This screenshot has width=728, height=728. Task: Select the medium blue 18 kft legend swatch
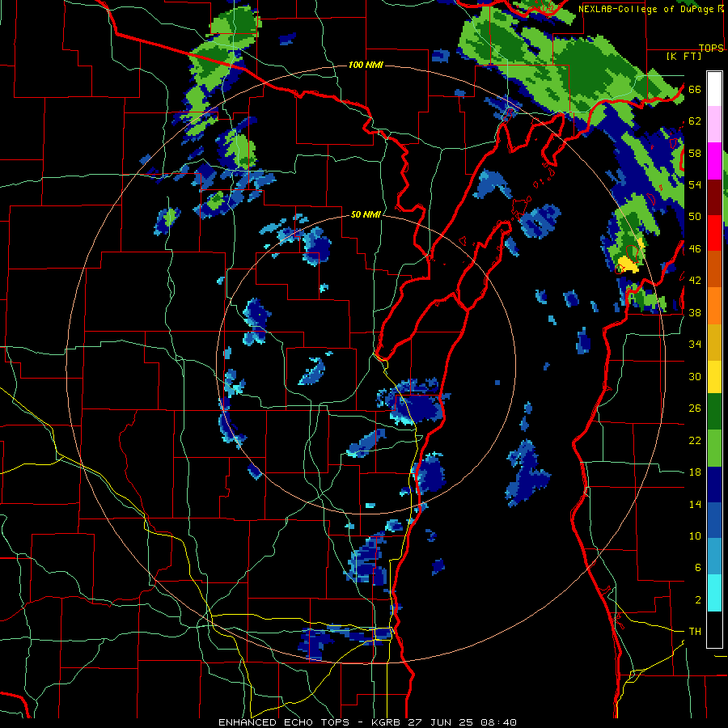(x=714, y=521)
